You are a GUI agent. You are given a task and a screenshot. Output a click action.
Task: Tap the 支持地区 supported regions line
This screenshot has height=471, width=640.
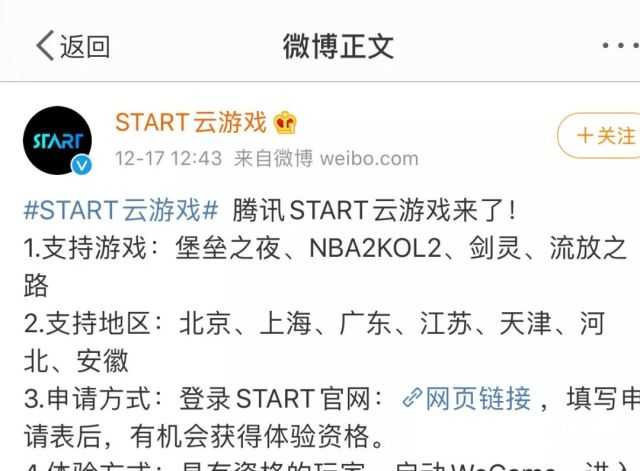(314, 342)
